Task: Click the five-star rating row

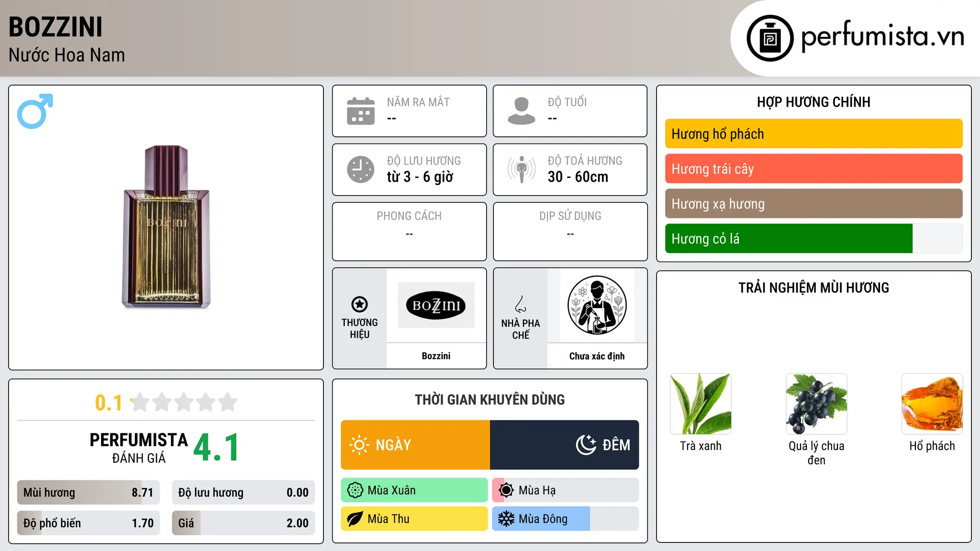Action: (184, 402)
